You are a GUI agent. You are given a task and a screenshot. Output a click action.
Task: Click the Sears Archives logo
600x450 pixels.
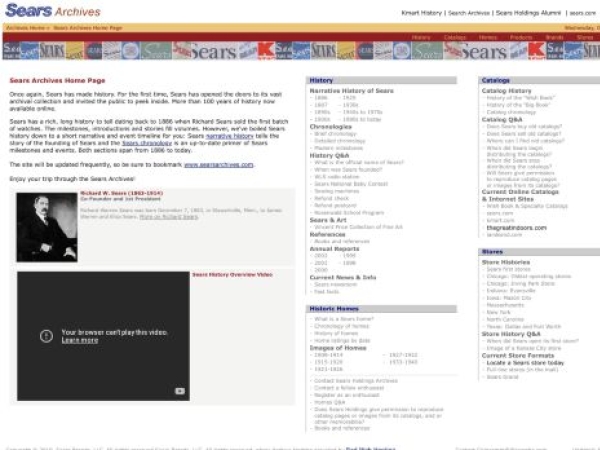(x=53, y=11)
